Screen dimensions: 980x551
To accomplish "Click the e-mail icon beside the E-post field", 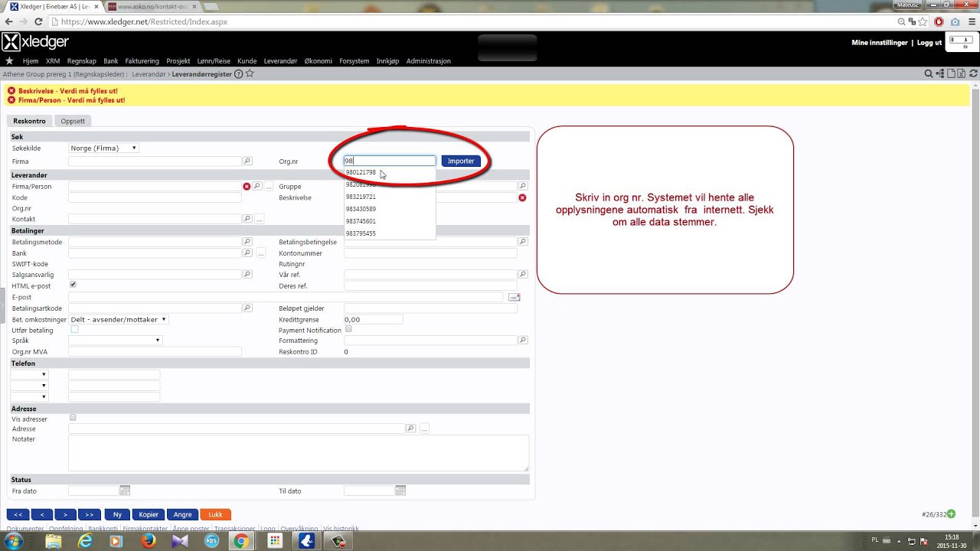I will [x=514, y=297].
